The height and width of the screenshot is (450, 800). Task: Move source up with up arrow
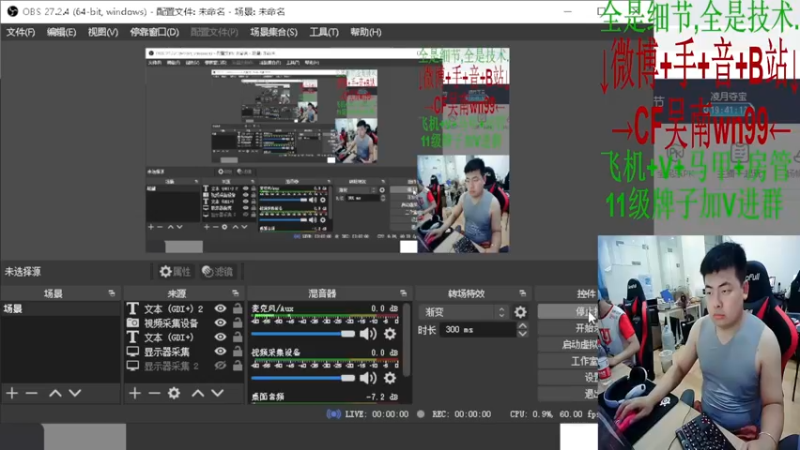[198, 393]
